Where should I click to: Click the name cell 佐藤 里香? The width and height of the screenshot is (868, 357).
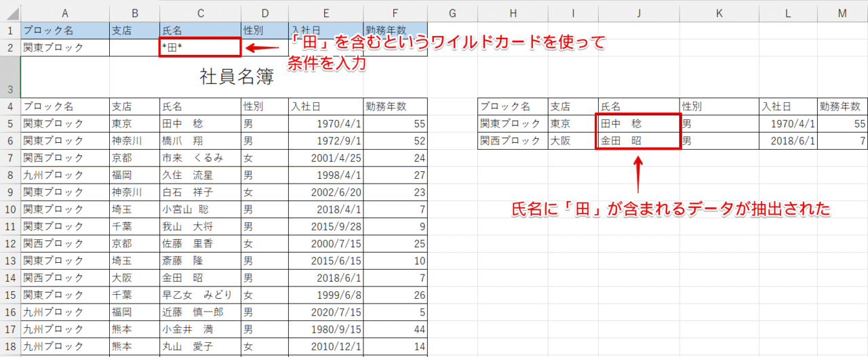pos(200,243)
